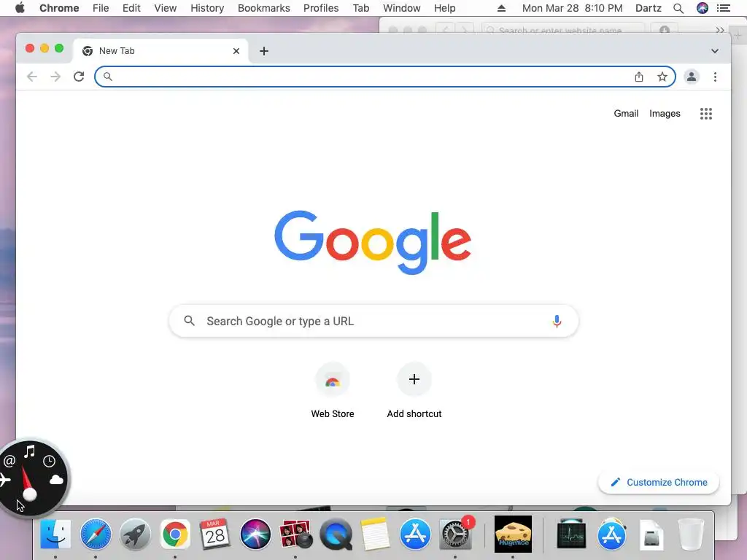
Task: Click the Dartz user name in menu bar
Action: (649, 8)
